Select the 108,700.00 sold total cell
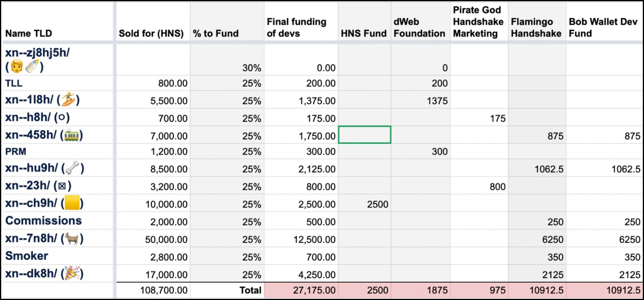644x300 pixels. click(164, 290)
